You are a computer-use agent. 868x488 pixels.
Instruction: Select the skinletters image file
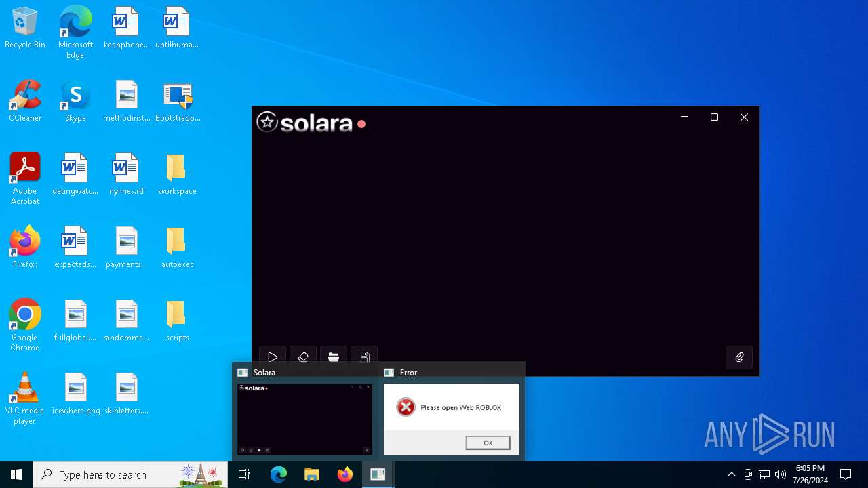(126, 394)
